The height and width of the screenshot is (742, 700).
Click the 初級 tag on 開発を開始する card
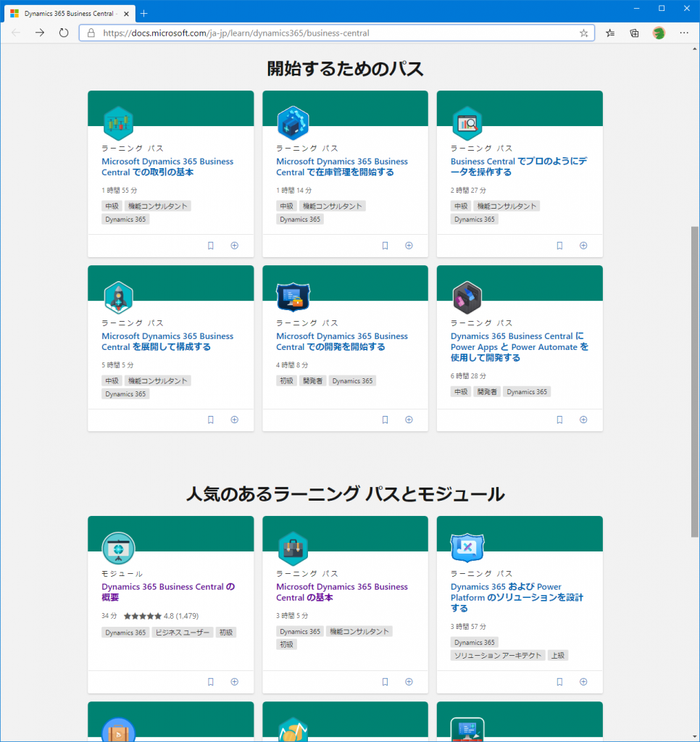coord(286,381)
